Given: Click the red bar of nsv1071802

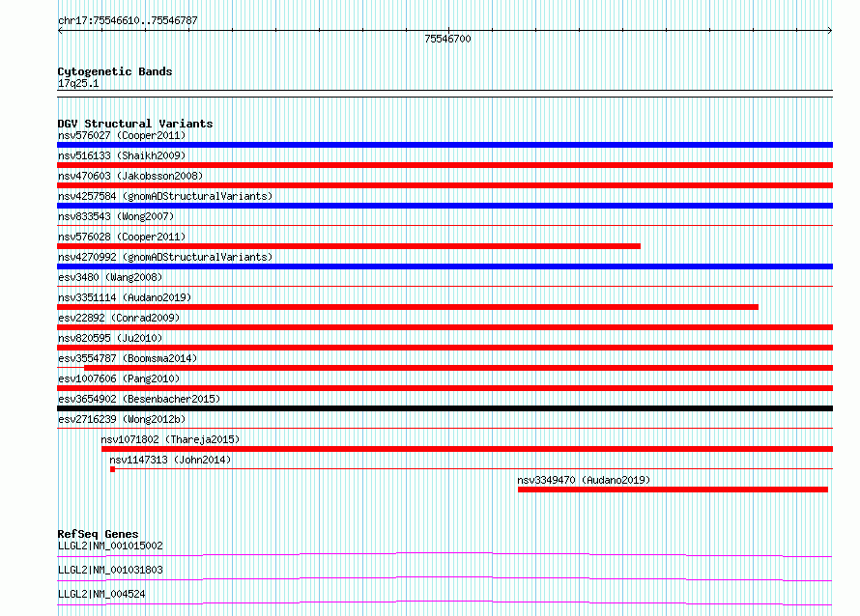Looking at the screenshot, I should tap(468, 449).
